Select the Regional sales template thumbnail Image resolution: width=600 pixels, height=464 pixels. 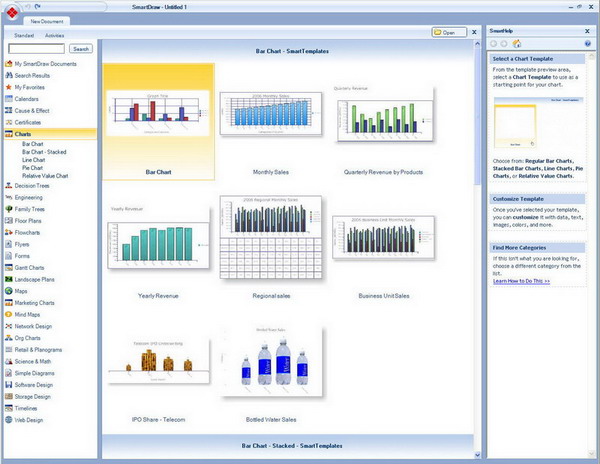pos(271,237)
